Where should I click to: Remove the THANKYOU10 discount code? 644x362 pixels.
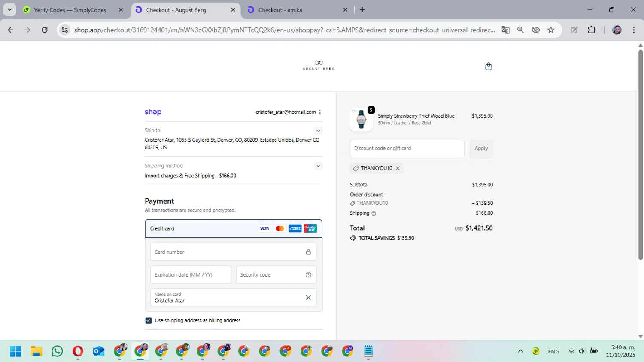tap(398, 168)
